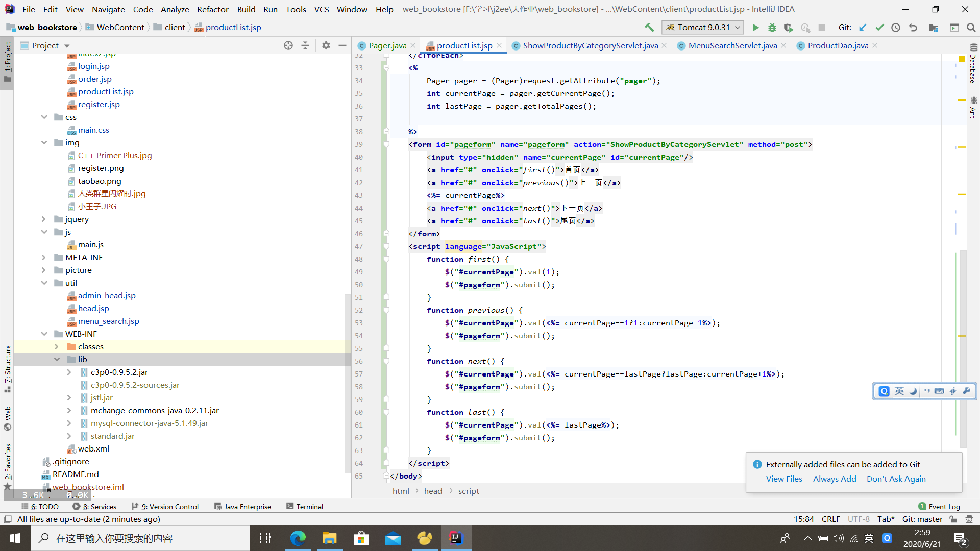Collapse the img folder
The height and width of the screenshot is (551, 980).
(44, 143)
